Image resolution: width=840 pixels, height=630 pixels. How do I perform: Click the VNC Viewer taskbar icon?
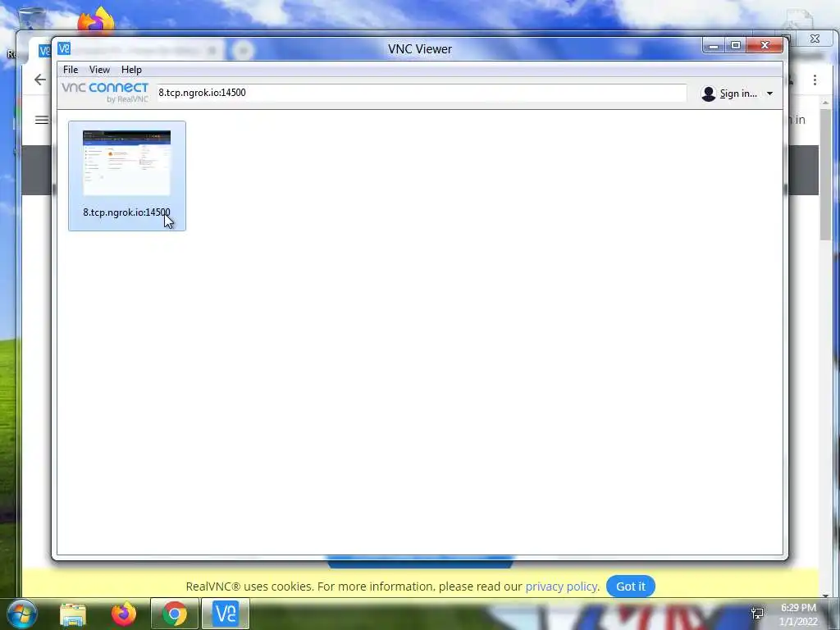coord(226,614)
